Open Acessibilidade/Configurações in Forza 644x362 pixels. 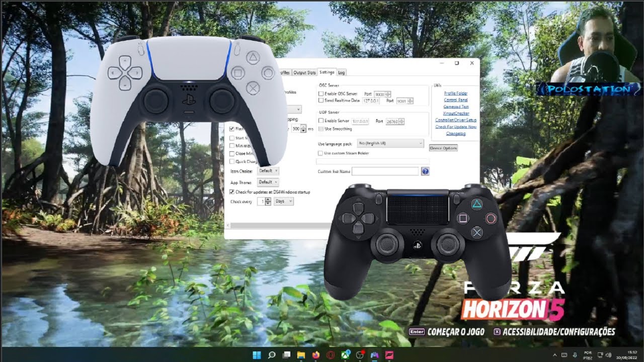click(554, 332)
